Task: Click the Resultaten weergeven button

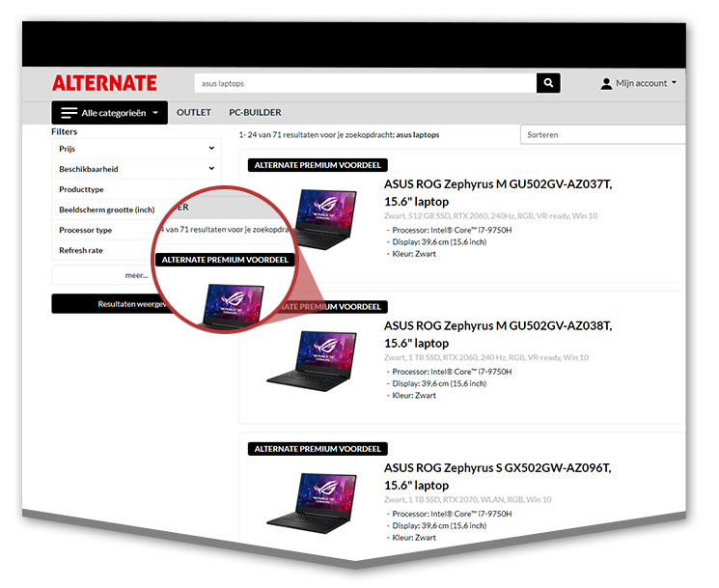Action: click(x=110, y=303)
